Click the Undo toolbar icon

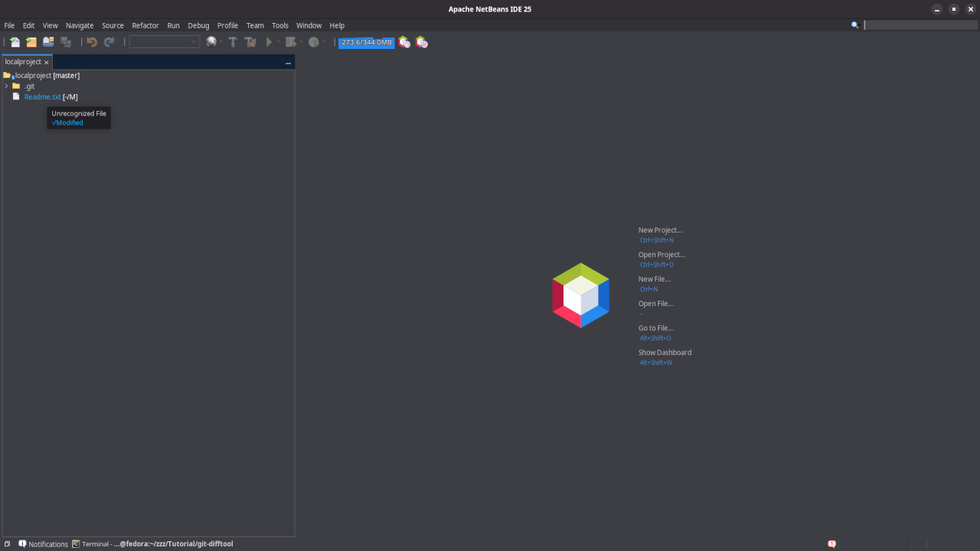point(92,42)
